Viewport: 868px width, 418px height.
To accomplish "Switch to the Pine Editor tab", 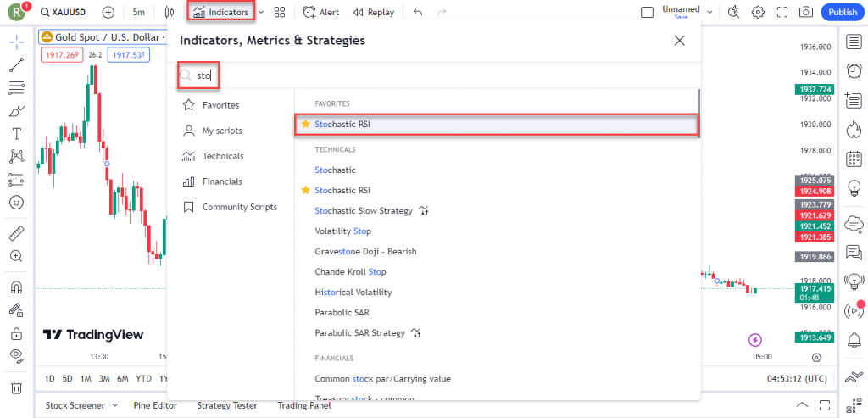I will point(157,405).
